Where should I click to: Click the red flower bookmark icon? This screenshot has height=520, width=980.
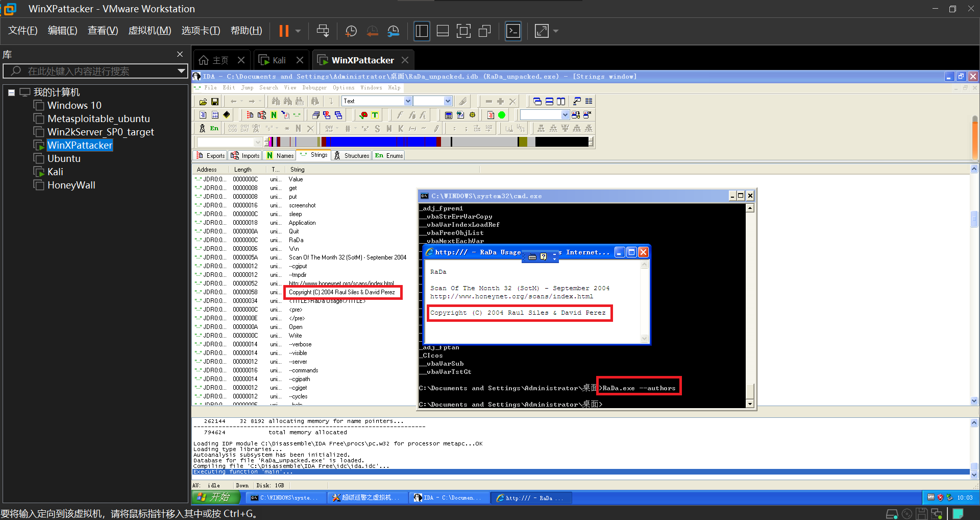[363, 115]
